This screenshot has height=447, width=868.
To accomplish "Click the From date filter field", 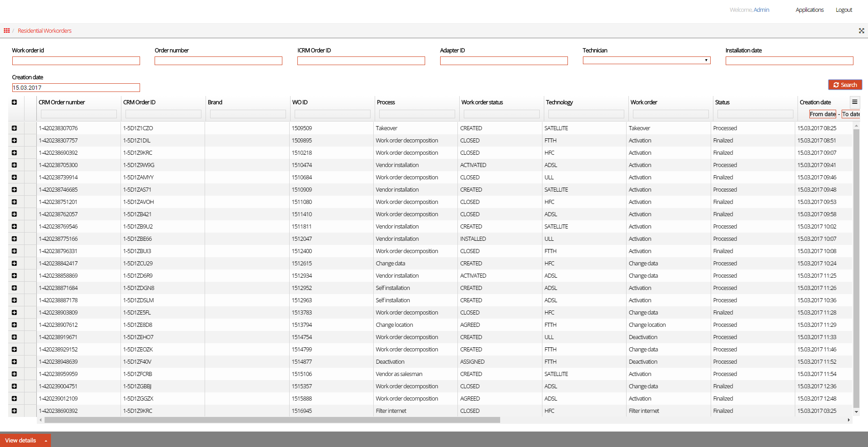I will tap(823, 114).
